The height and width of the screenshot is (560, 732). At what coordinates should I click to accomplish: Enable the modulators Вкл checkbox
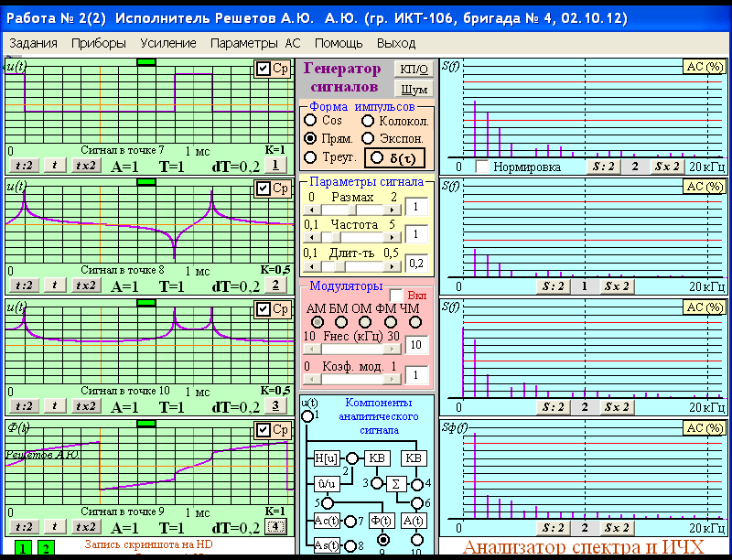point(396,295)
